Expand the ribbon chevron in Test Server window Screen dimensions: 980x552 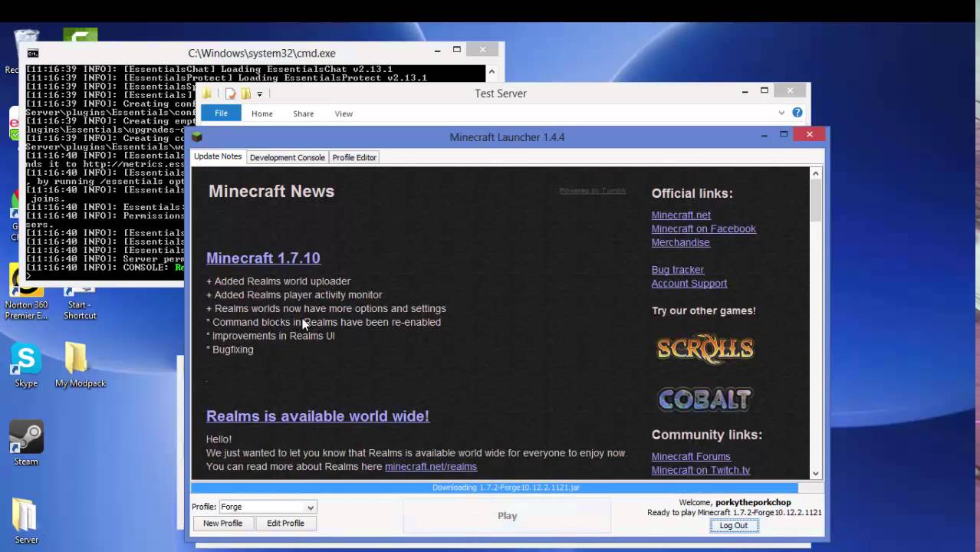(x=782, y=113)
